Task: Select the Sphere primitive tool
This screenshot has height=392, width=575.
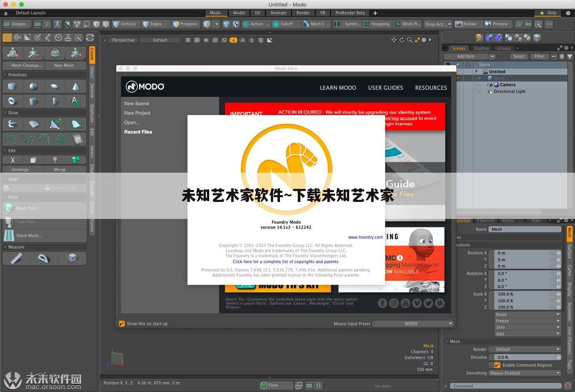Action: point(33,86)
